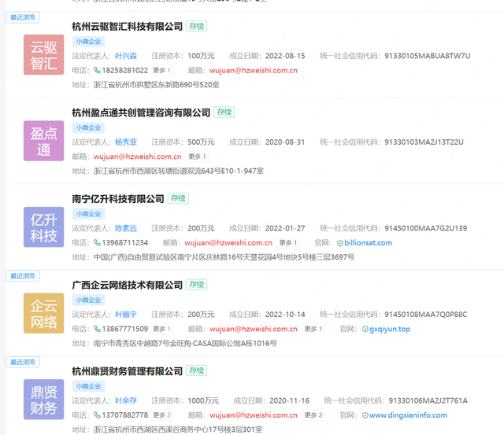This screenshot has width=504, height=435.
Task: Click email of 杭州云驱智汇科技有限公司
Action: [x=254, y=70]
